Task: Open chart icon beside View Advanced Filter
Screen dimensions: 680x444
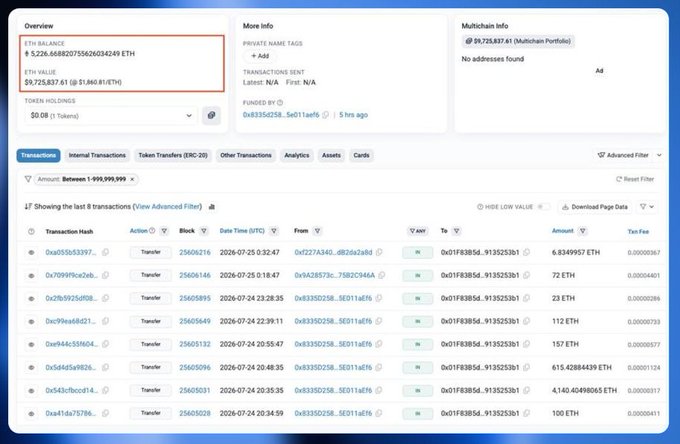Action: (212, 207)
